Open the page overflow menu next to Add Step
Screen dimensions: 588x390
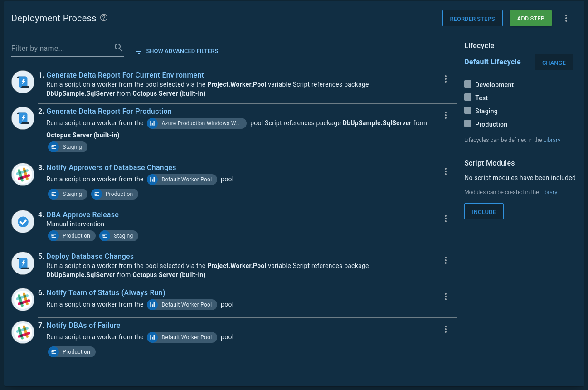tap(566, 18)
